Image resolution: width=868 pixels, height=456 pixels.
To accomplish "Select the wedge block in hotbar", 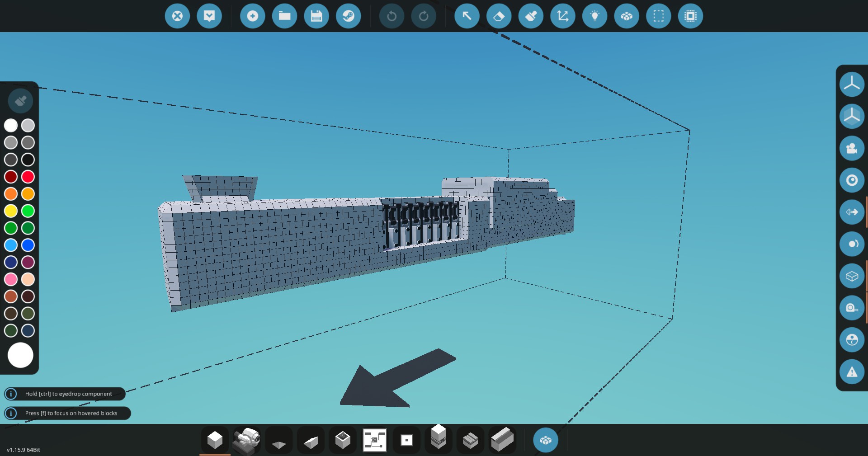I will [311, 440].
